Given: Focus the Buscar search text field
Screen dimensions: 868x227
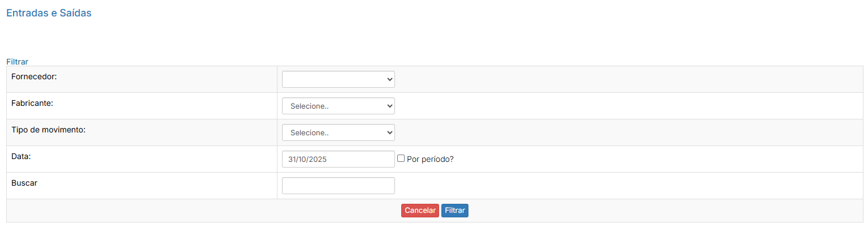Looking at the screenshot, I should tap(338, 186).
